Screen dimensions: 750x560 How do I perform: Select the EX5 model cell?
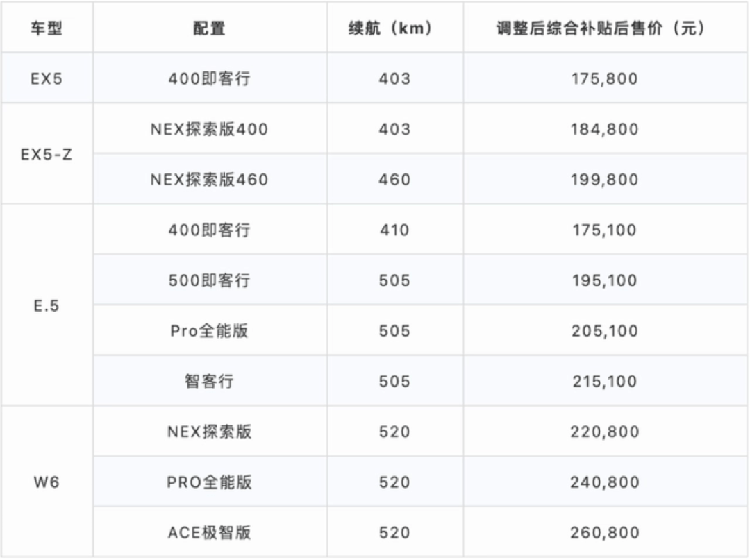(x=47, y=78)
